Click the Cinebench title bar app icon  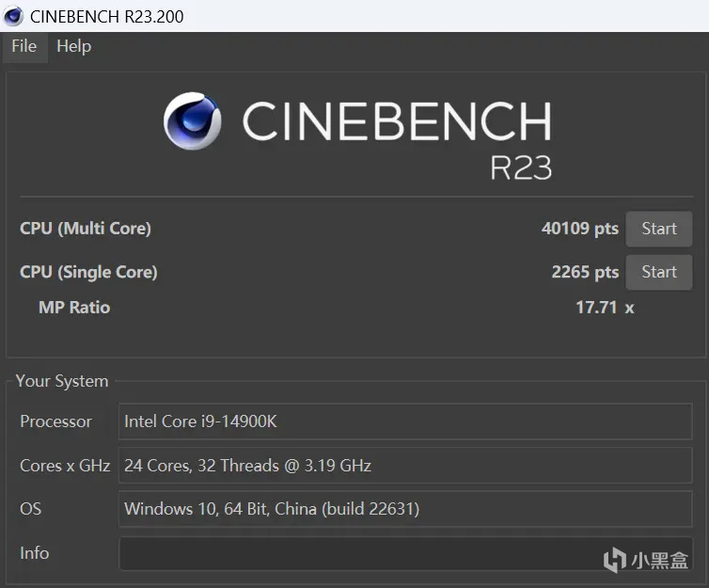coord(13,16)
